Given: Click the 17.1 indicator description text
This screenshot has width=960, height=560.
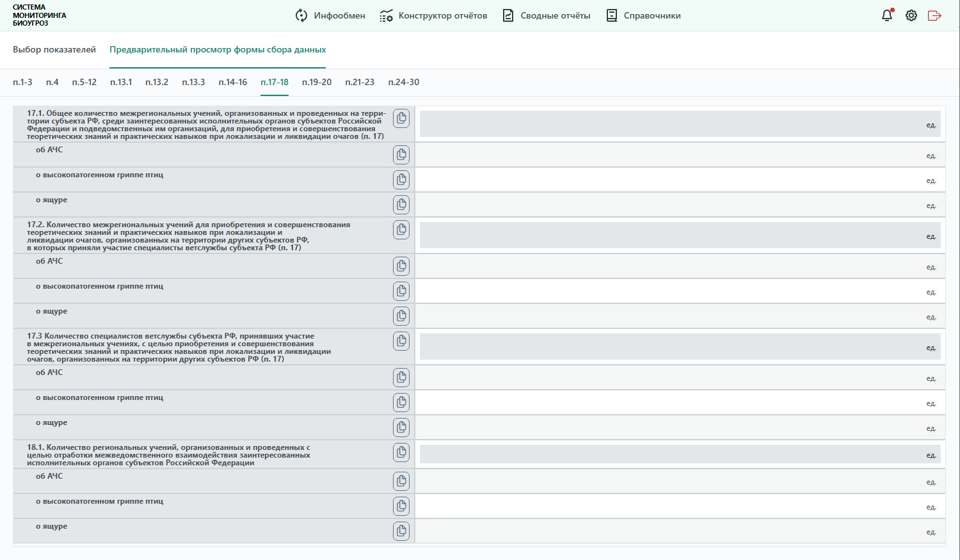Looking at the screenshot, I should (x=206, y=125).
